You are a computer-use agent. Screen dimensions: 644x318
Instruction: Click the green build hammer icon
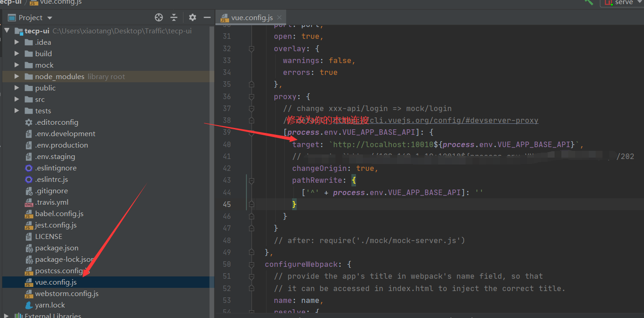589,2
